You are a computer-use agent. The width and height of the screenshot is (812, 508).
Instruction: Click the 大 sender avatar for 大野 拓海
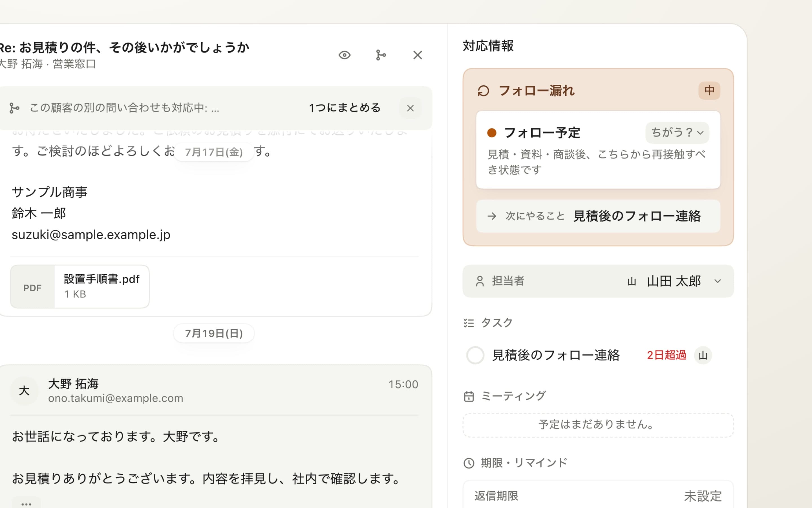[x=24, y=391]
